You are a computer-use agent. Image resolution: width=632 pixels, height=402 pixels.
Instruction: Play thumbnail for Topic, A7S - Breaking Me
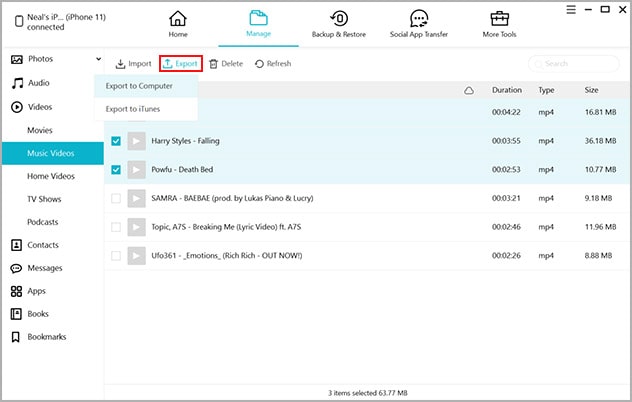tap(136, 227)
